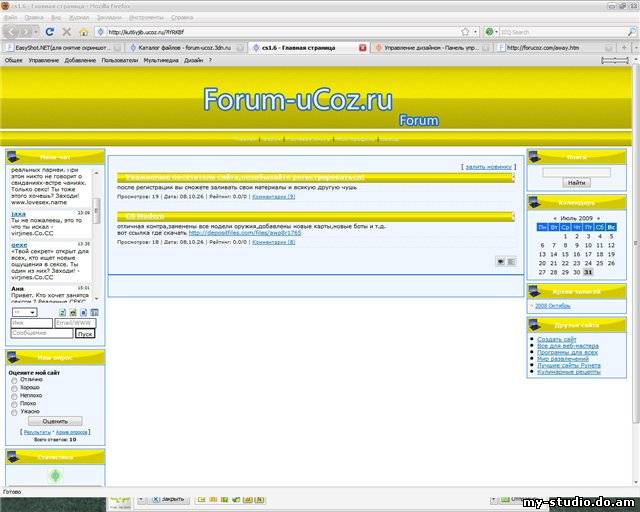Image resolution: width=640 pixels, height=512 pixels.
Task: Open the 'Создать сайт' link
Action: [557, 339]
